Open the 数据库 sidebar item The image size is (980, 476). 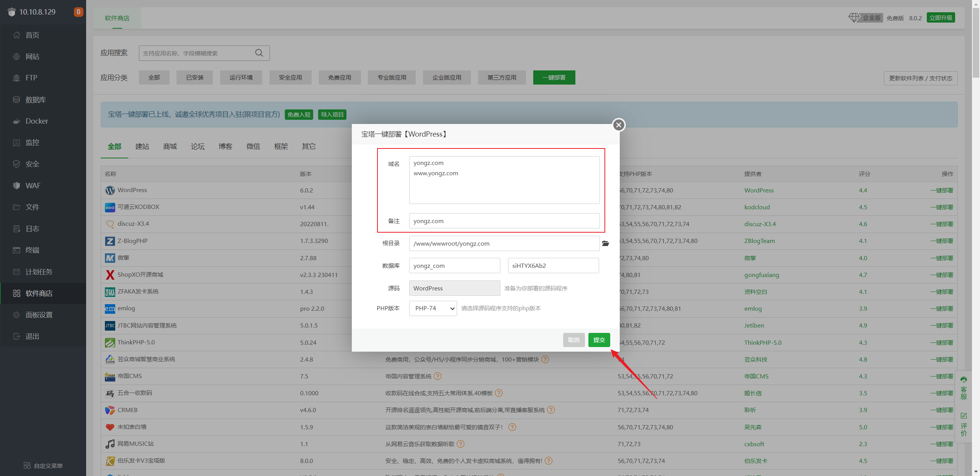pos(43,99)
